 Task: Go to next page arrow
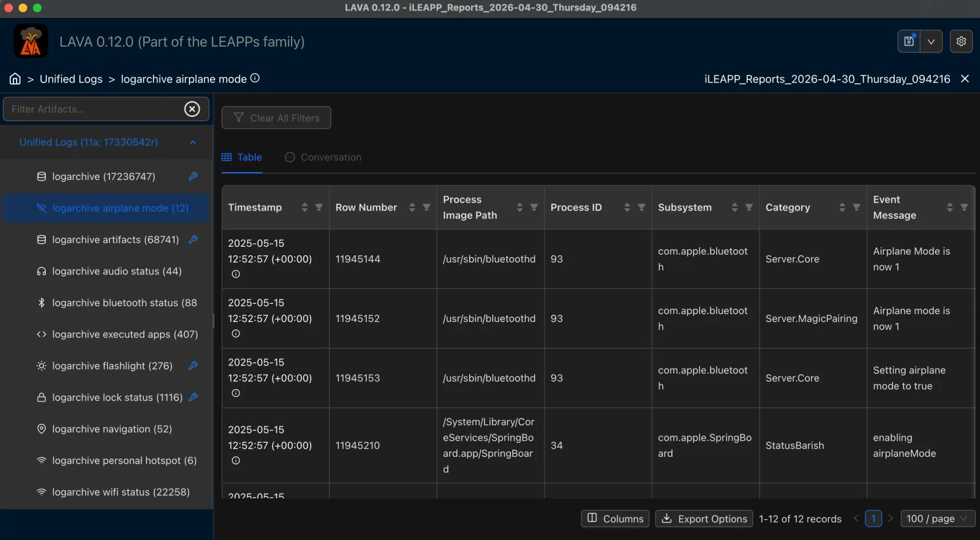[891, 519]
